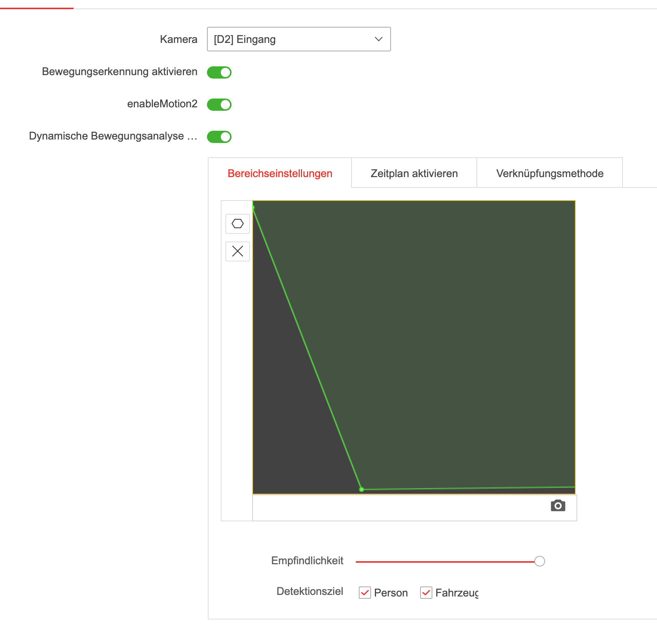The height and width of the screenshot is (644, 657).
Task: Click the top-left green polygon vertex
Action: point(253,207)
